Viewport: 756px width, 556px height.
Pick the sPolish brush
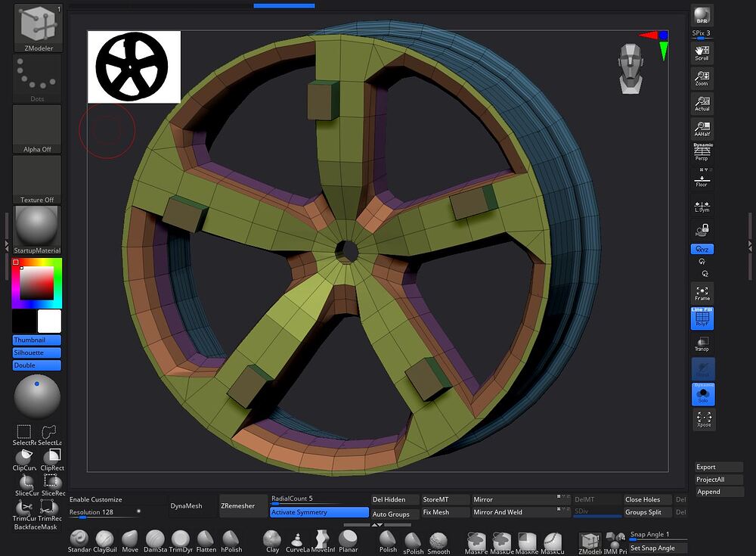coord(414,542)
